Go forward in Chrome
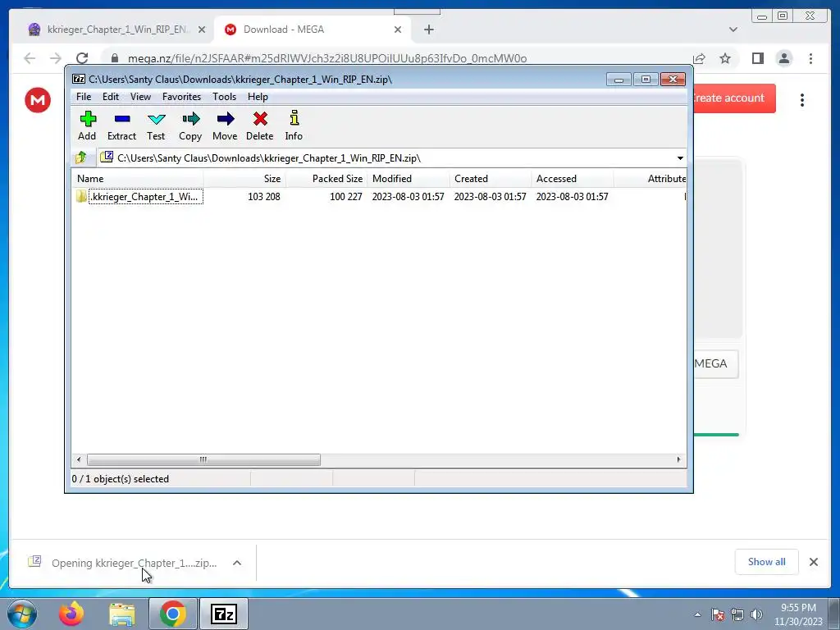The width and height of the screenshot is (840, 630). click(x=55, y=58)
